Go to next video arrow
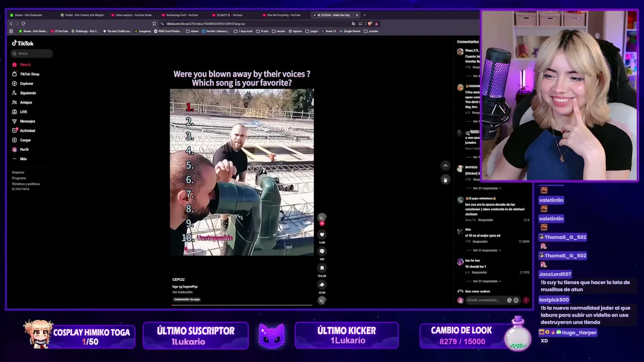 [445, 179]
